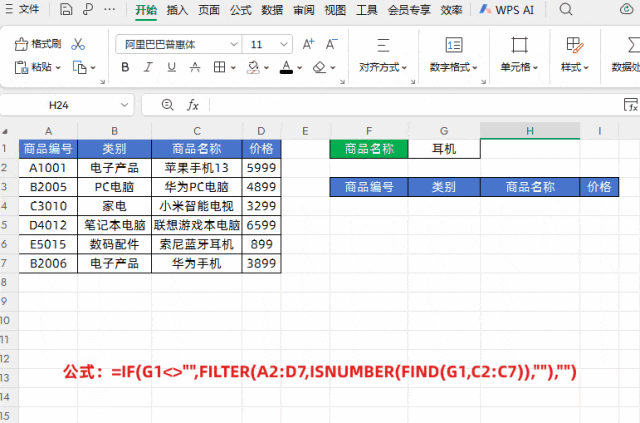
Task: Expand the 粘贴 dropdown arrow
Action: point(58,67)
